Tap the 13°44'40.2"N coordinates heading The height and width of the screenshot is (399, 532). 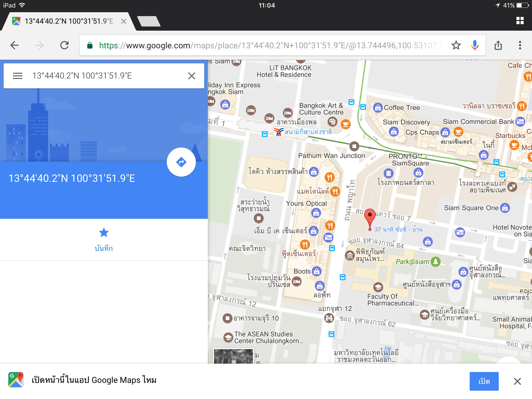[72, 178]
